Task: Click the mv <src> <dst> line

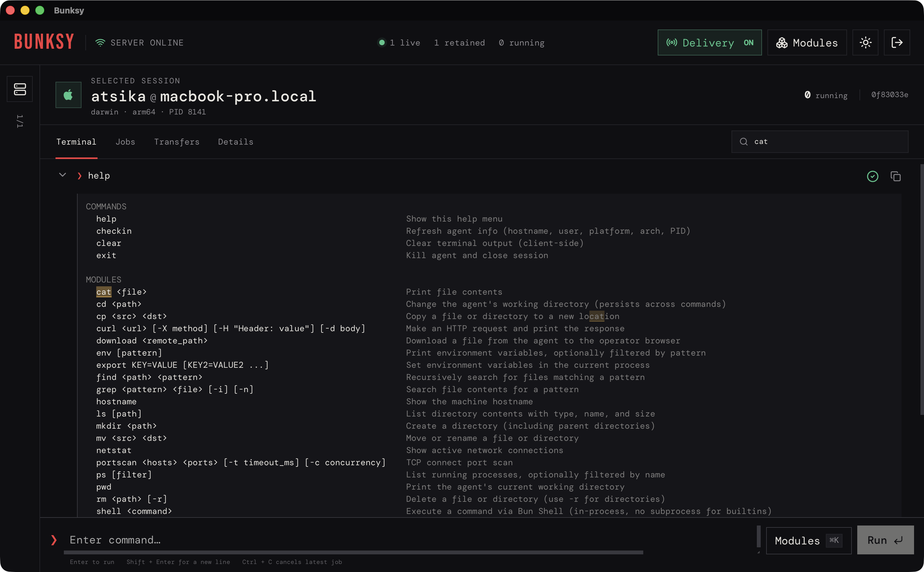Action: (x=131, y=438)
